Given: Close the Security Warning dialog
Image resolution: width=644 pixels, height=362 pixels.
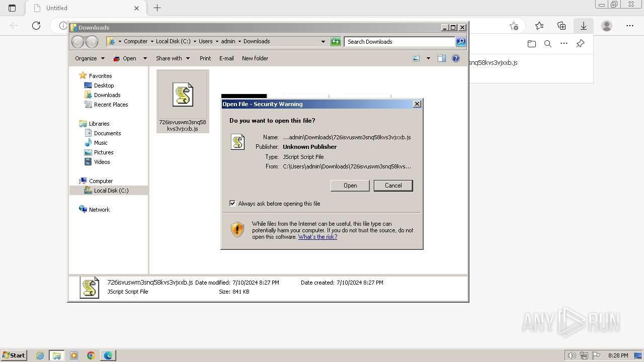Looking at the screenshot, I should 417,104.
